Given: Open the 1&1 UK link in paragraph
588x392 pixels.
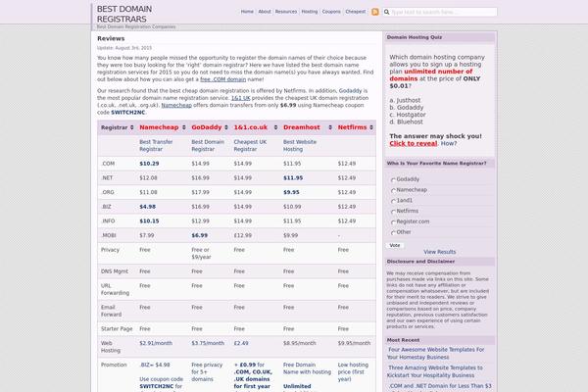Looking at the screenshot, I should pyautogui.click(x=240, y=98).
